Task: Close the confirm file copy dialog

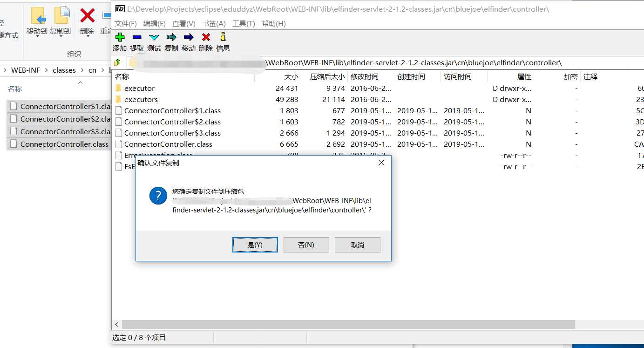Action: pyautogui.click(x=381, y=163)
